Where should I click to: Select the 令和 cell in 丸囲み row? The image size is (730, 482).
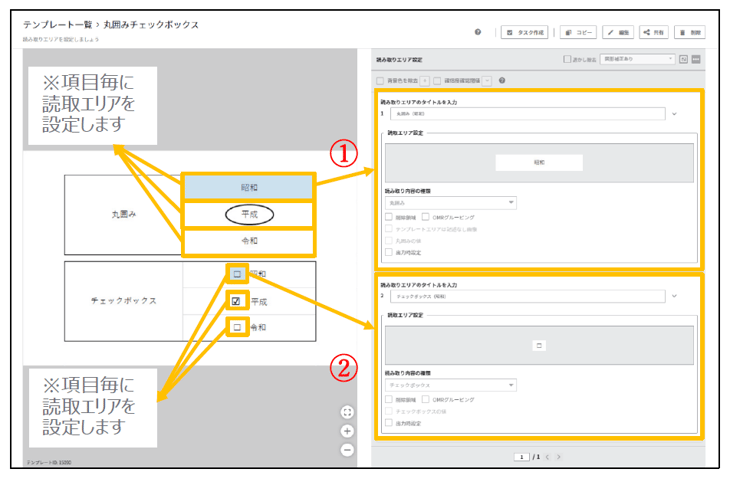pyautogui.click(x=249, y=241)
